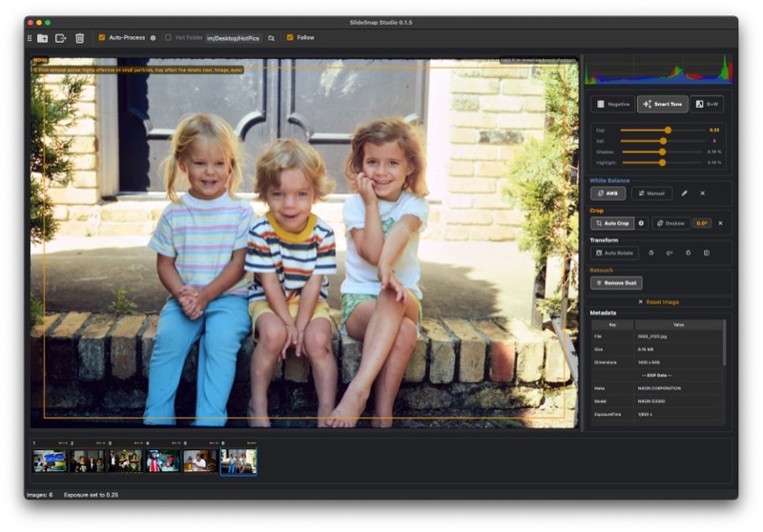
Task: Click the Exposure slider handle
Action: 668,130
